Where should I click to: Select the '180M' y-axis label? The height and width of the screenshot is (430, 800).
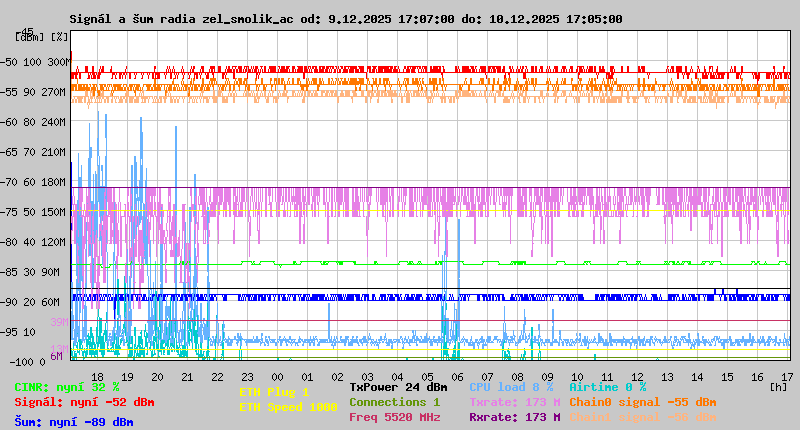[54, 182]
